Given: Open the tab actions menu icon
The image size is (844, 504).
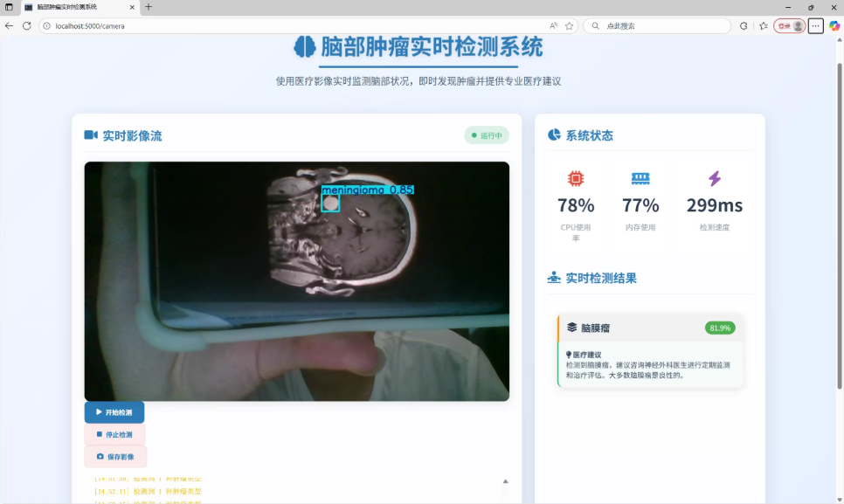Looking at the screenshot, I should click(9, 7).
